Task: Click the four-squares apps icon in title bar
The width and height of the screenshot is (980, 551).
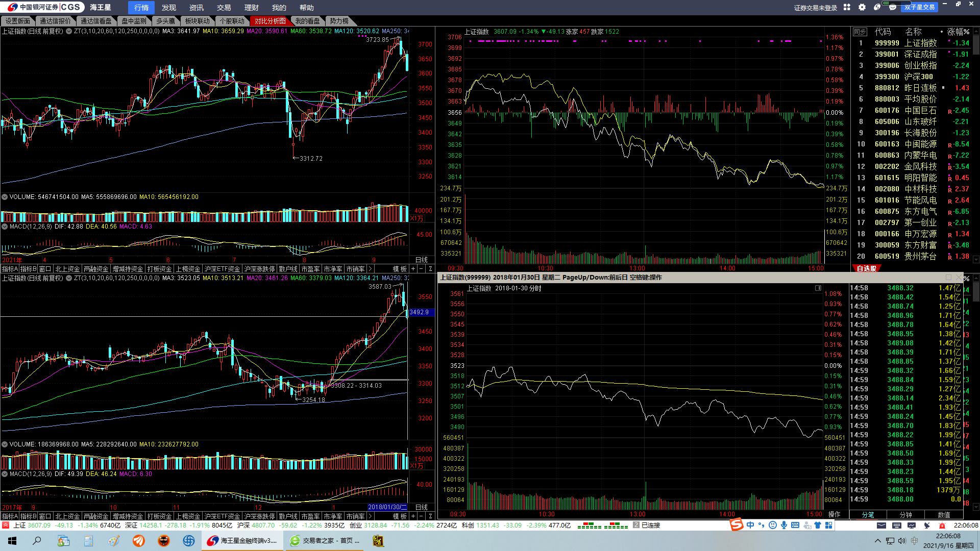Action: coord(847,7)
